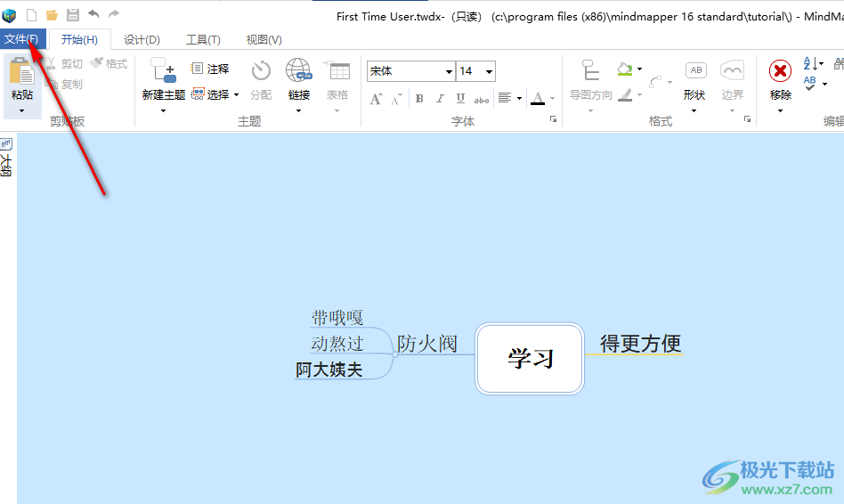Click the redo arrow in the title bar
Image resolution: width=844 pixels, height=504 pixels.
point(114,14)
